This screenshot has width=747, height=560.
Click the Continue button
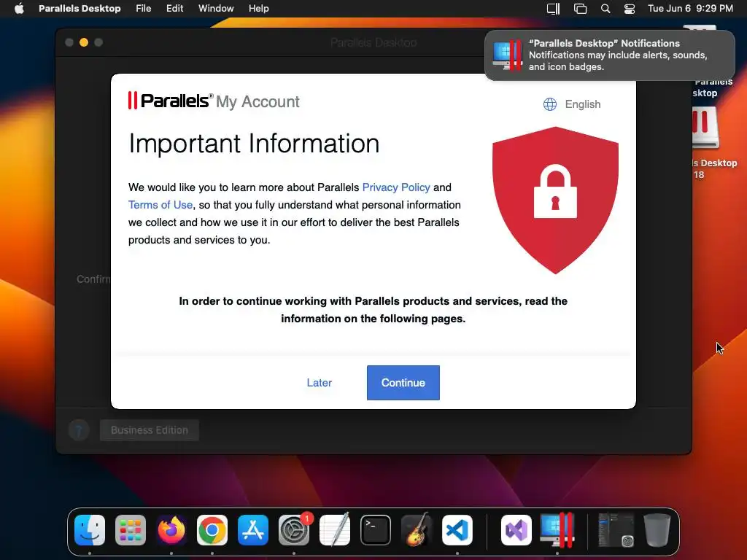click(403, 383)
